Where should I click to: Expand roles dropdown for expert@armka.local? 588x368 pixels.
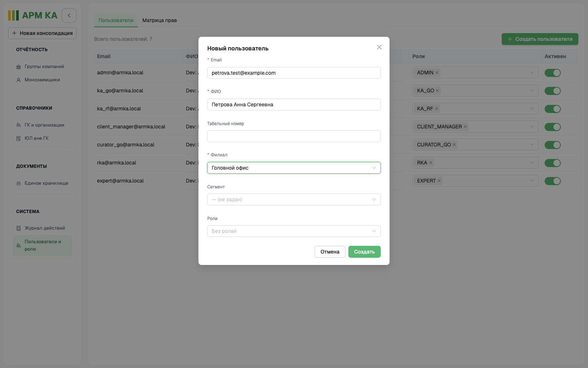click(x=532, y=181)
